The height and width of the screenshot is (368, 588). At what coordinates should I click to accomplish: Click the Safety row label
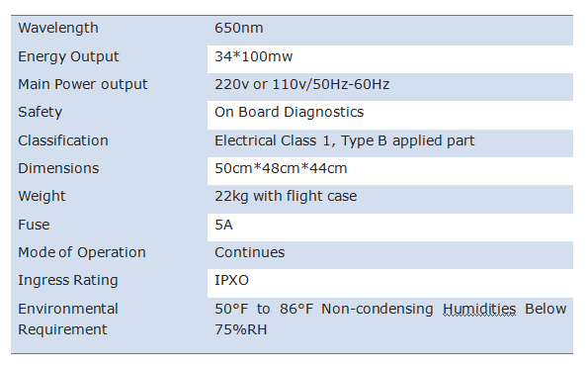click(x=41, y=112)
